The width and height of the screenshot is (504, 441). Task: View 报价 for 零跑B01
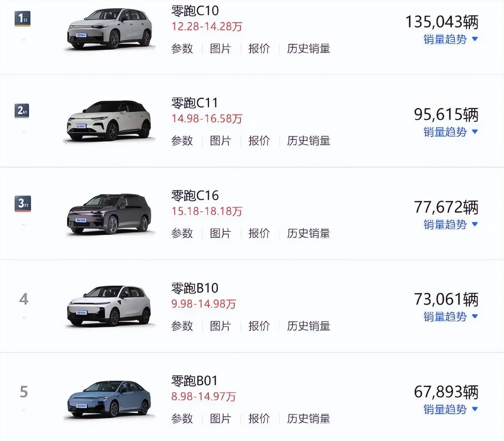[259, 418]
